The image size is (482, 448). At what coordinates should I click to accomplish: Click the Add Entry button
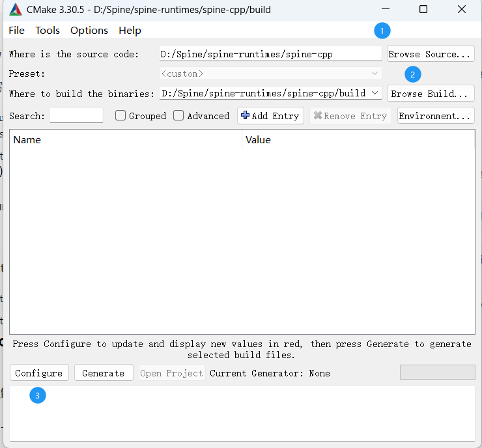pos(270,115)
